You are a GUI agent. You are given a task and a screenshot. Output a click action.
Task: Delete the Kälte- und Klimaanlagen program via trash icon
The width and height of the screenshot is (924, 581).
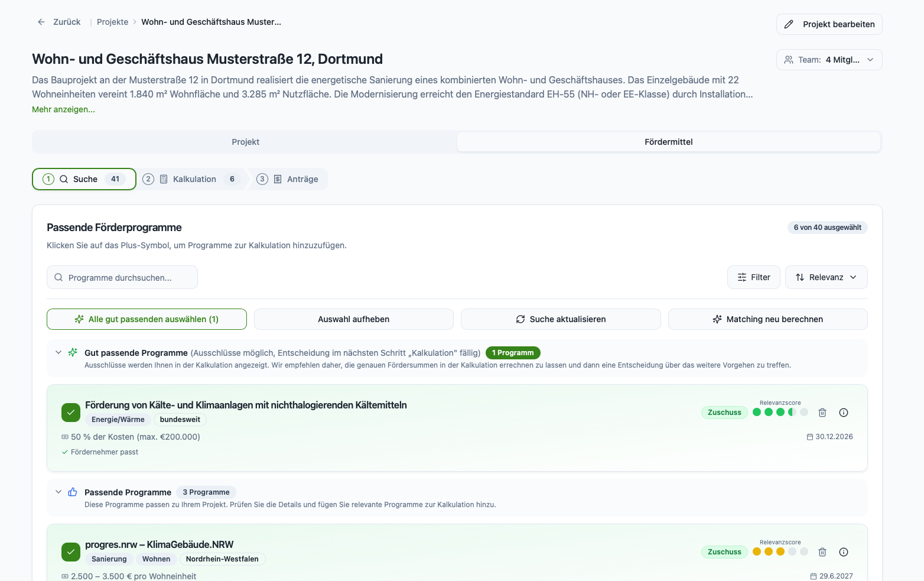pyautogui.click(x=822, y=413)
